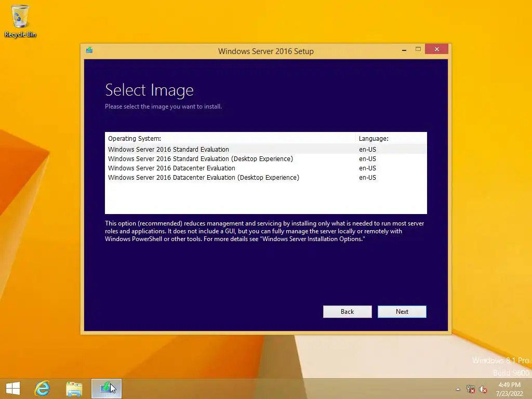Click the Next button
The width and height of the screenshot is (532, 399).
[402, 312]
